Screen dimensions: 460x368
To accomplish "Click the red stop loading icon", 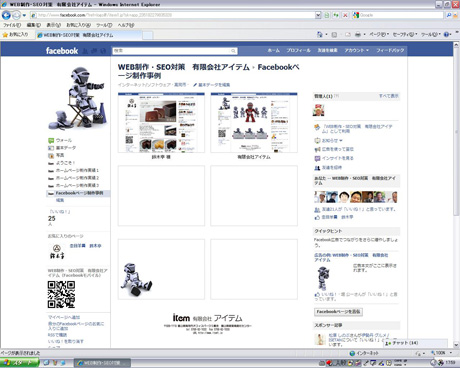I will click(x=345, y=15).
